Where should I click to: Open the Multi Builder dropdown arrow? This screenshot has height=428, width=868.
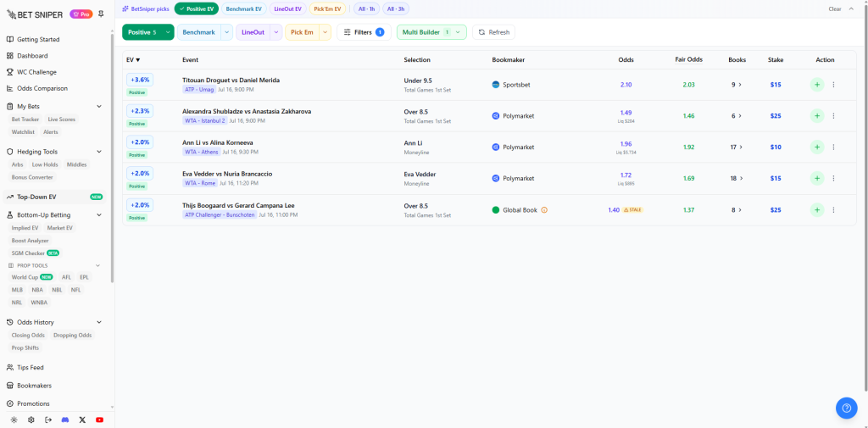[458, 32]
